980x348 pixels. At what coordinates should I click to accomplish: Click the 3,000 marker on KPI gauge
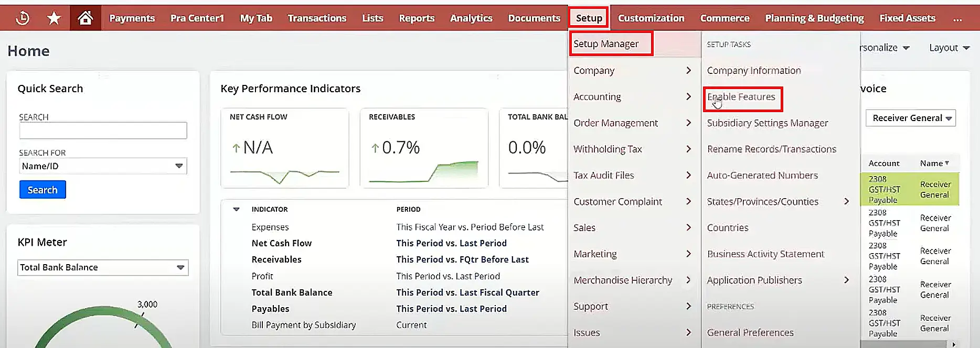click(x=147, y=304)
